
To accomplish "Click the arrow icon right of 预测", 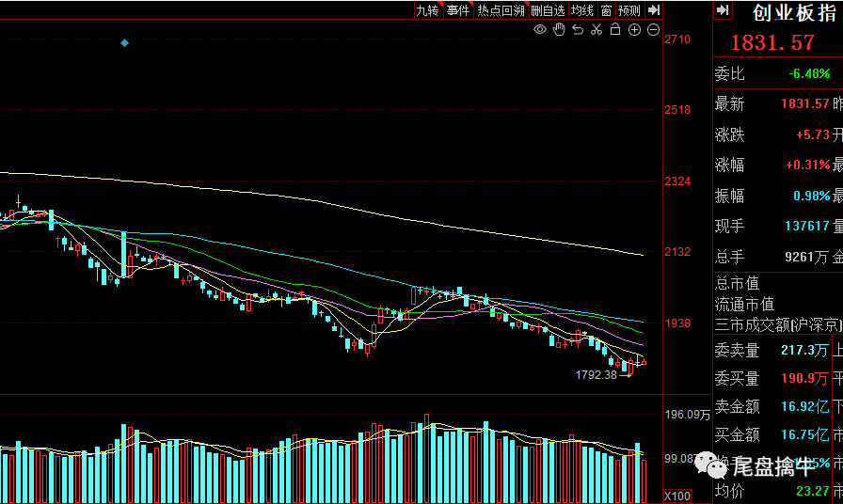I will pos(653,10).
